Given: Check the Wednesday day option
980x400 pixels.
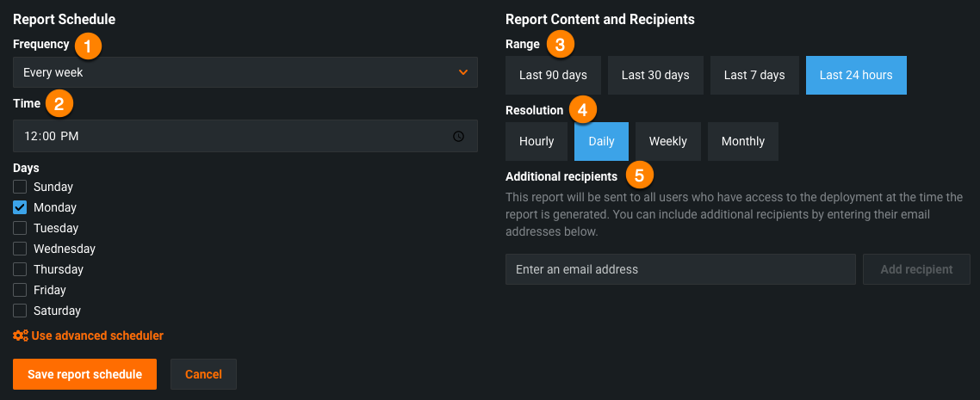Looking at the screenshot, I should coord(20,249).
